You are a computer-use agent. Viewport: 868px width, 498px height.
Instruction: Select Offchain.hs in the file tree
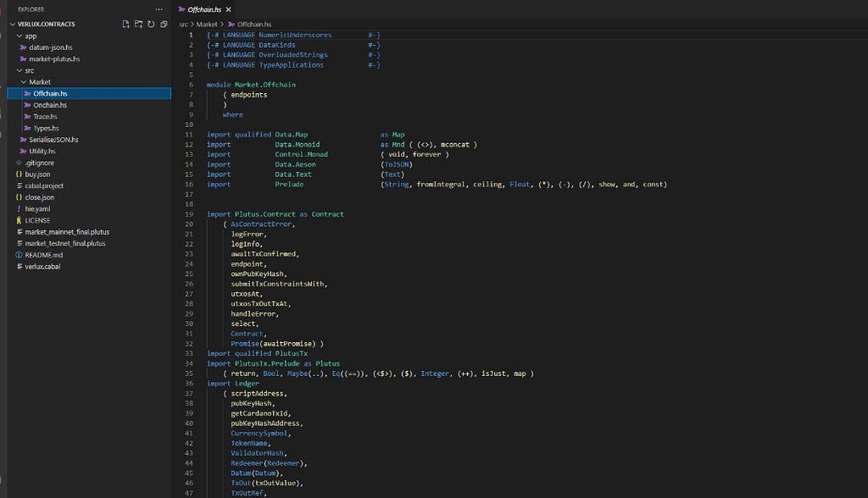click(89, 93)
